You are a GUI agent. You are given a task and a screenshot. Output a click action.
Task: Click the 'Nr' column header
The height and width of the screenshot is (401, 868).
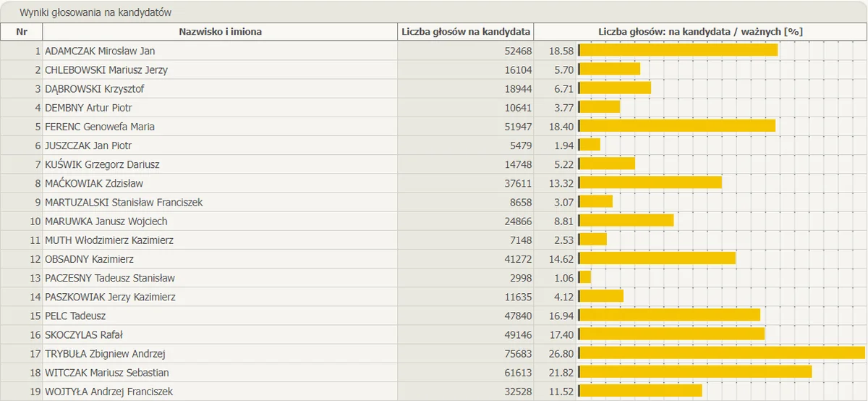pyautogui.click(x=22, y=32)
